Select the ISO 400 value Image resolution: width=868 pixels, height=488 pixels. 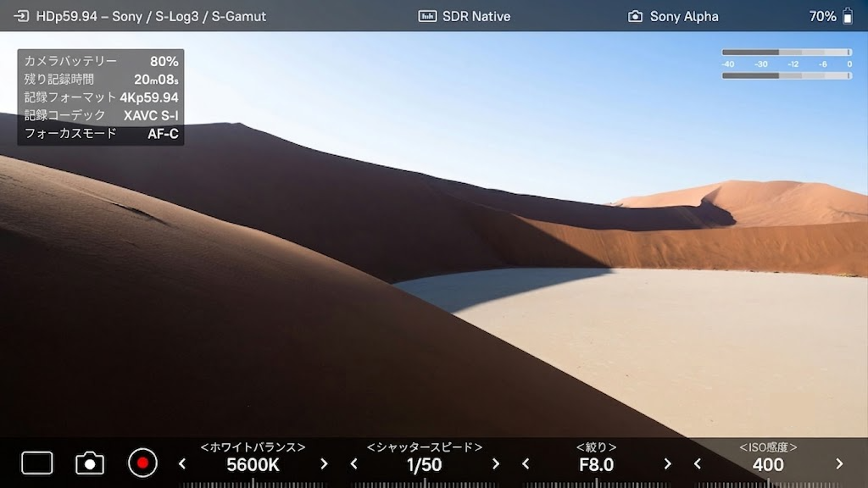(x=768, y=465)
